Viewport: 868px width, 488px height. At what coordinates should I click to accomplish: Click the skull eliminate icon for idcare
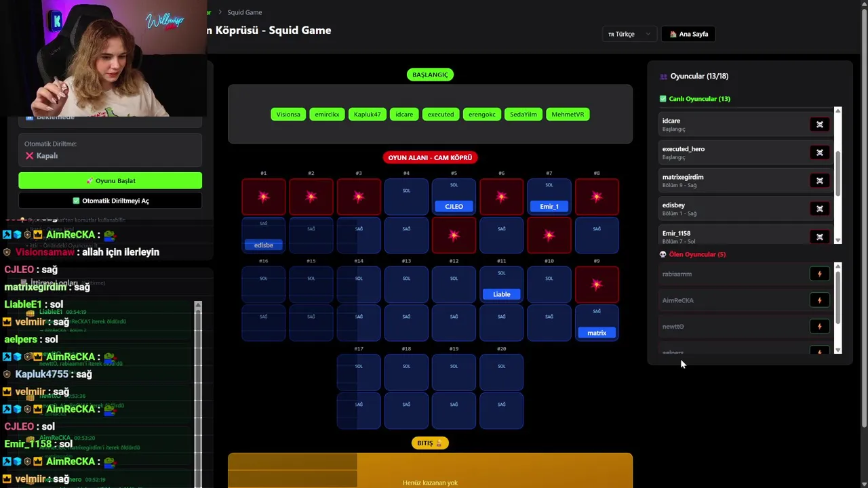(x=819, y=125)
